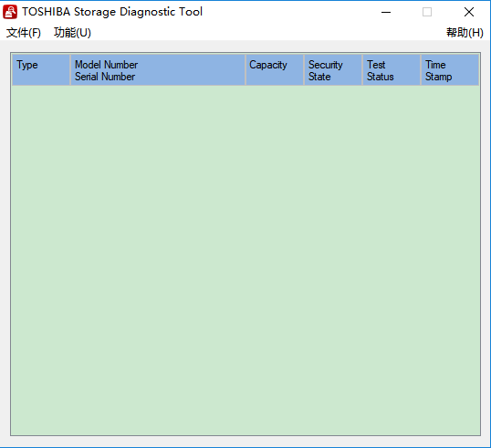Click the Capacity column header

(x=275, y=70)
